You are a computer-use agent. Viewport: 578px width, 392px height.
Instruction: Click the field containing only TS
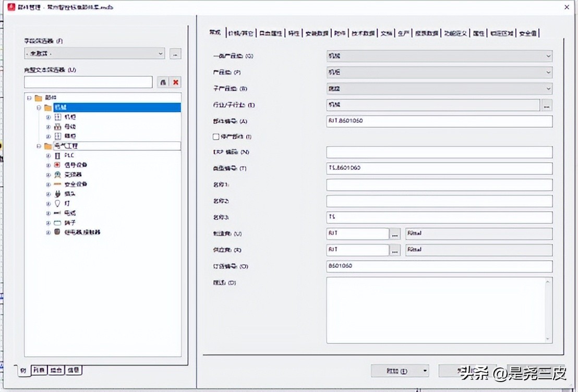point(439,217)
